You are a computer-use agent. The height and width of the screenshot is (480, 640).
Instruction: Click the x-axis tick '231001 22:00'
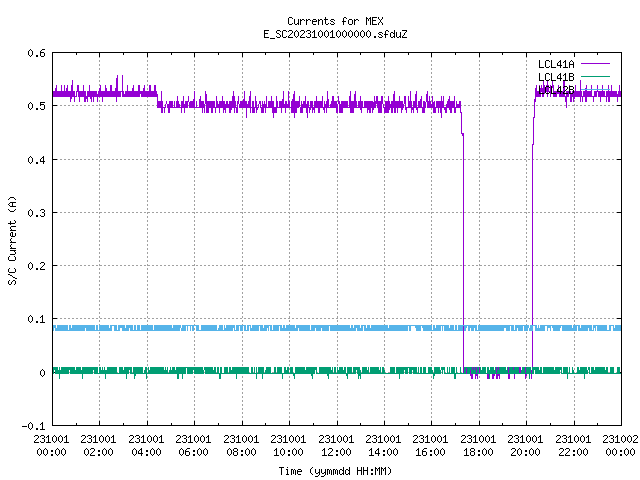573,446
